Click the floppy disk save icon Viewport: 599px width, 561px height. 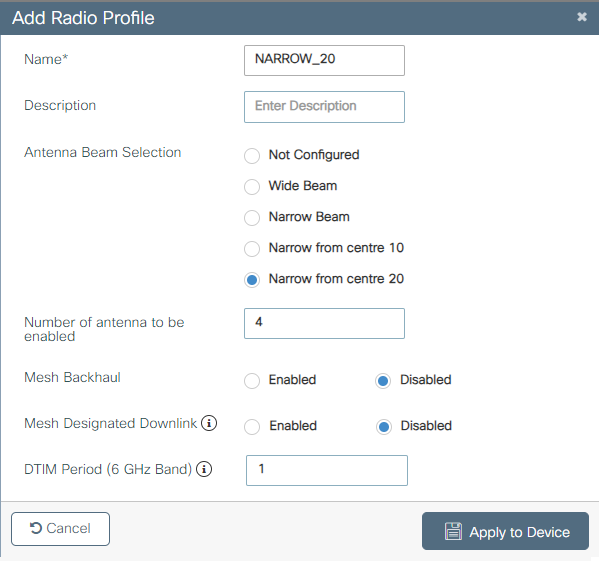[x=453, y=531]
